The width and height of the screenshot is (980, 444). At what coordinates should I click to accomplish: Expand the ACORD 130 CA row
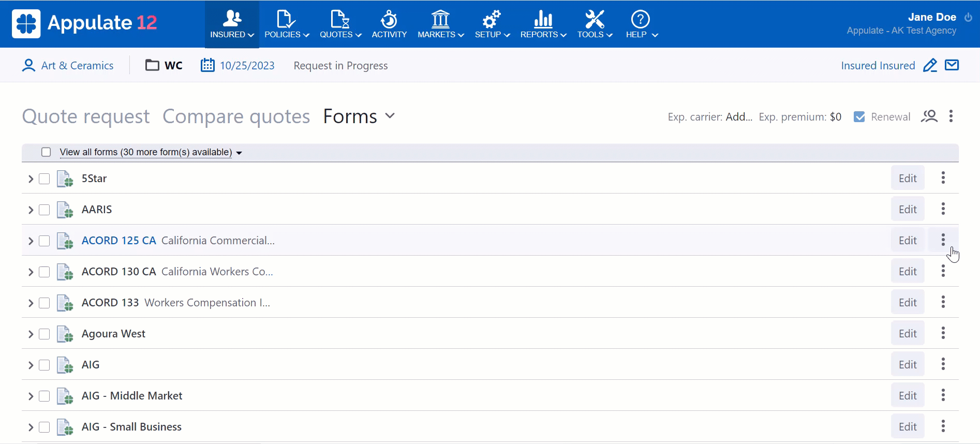tap(31, 272)
